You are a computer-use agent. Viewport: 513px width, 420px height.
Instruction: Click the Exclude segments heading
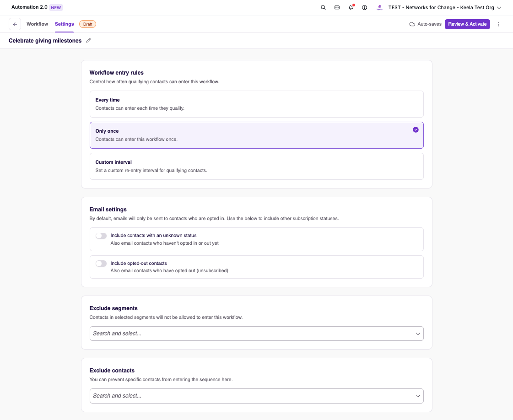pyautogui.click(x=113, y=308)
